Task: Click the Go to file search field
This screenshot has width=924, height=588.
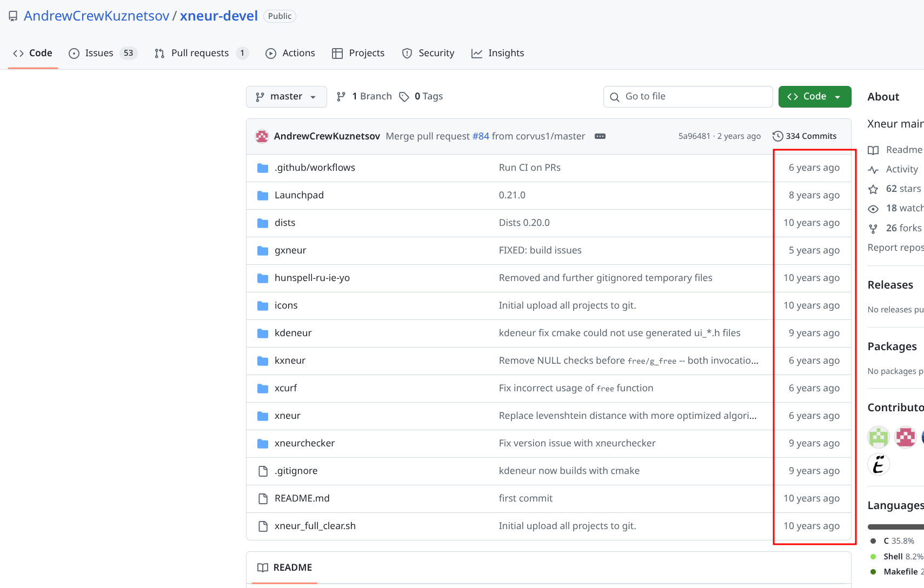Action: coord(688,97)
